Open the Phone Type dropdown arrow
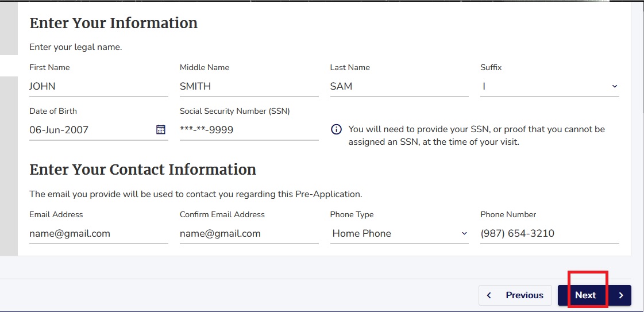 [x=464, y=233]
